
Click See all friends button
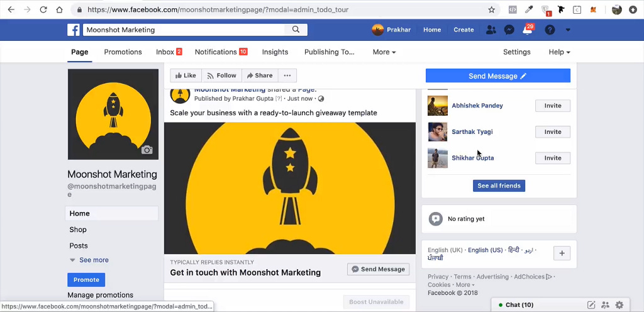(499, 186)
